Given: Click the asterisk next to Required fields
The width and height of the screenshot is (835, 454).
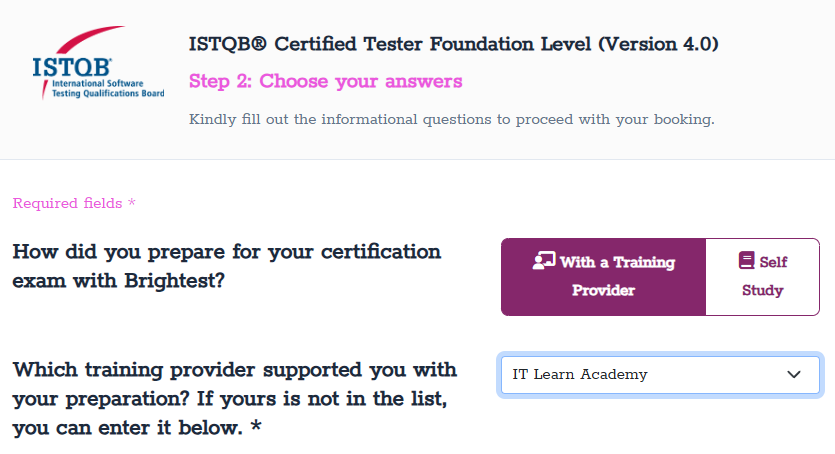Looking at the screenshot, I should [131, 203].
